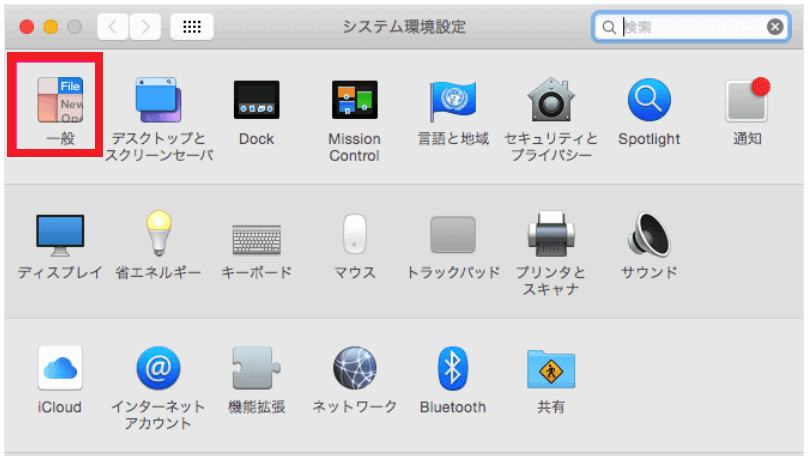Clear the search field with X button

tap(776, 27)
